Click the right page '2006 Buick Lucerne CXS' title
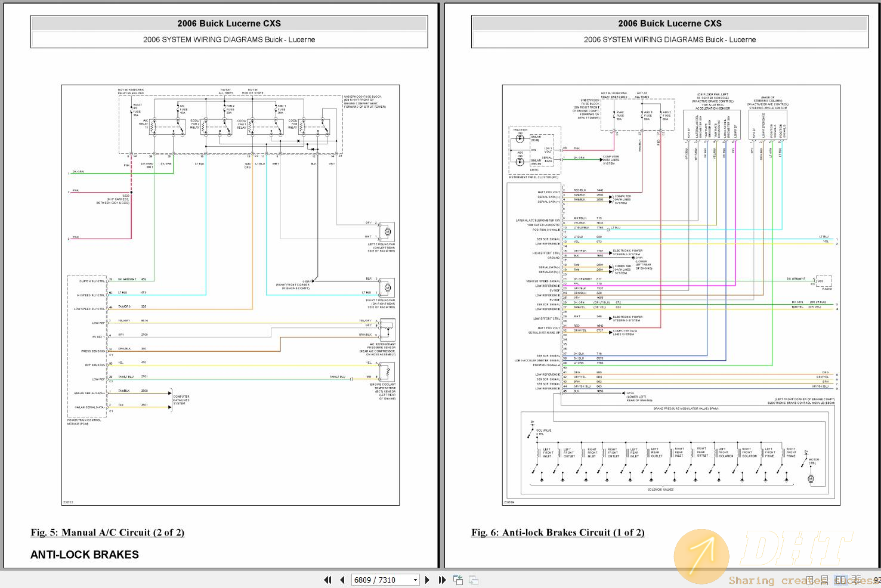Image resolution: width=881 pixels, height=588 pixels. point(670,23)
